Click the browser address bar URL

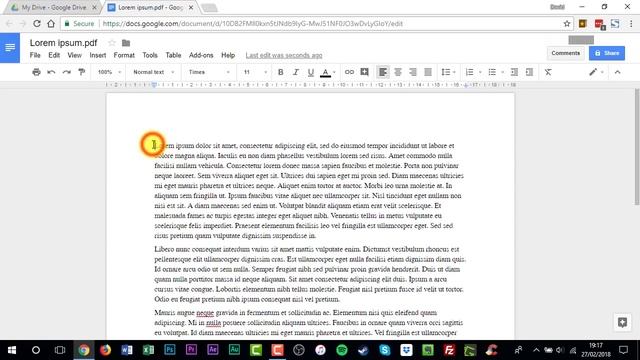click(x=253, y=24)
